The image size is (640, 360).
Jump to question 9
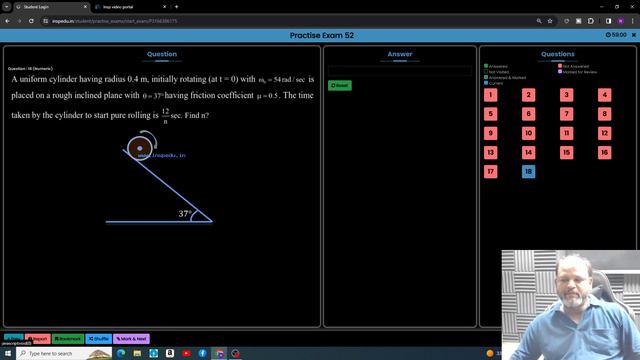(491, 133)
